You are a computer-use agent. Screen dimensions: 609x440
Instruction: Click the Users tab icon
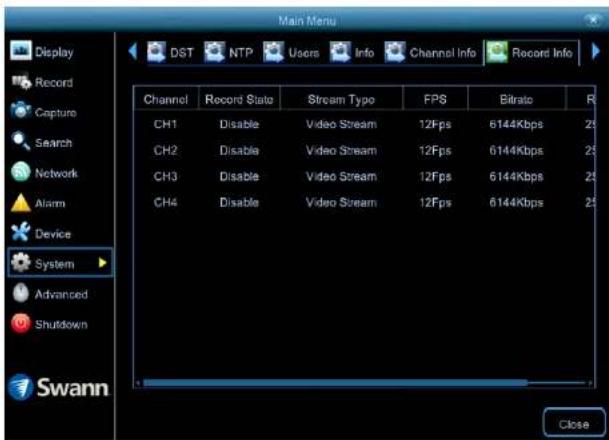[274, 52]
